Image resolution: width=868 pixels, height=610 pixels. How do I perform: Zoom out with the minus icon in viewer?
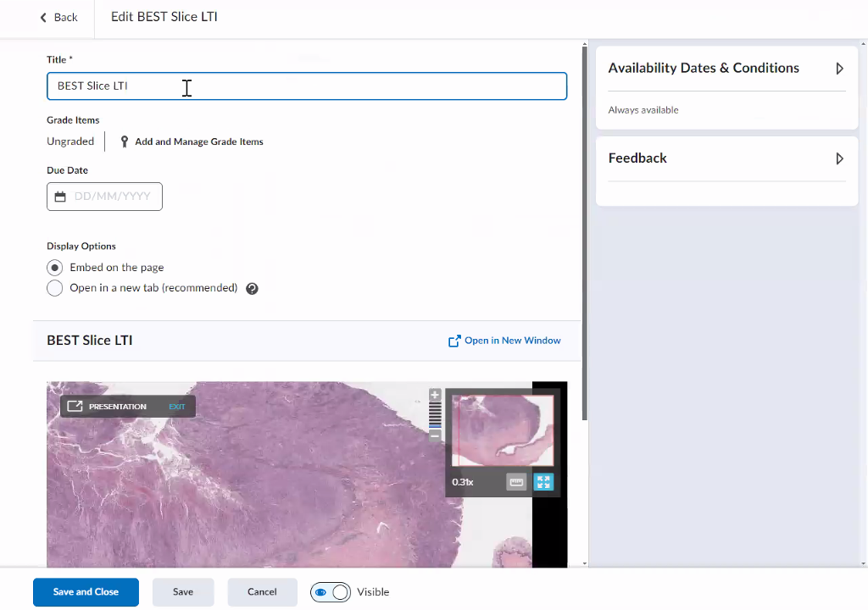pyautogui.click(x=435, y=435)
